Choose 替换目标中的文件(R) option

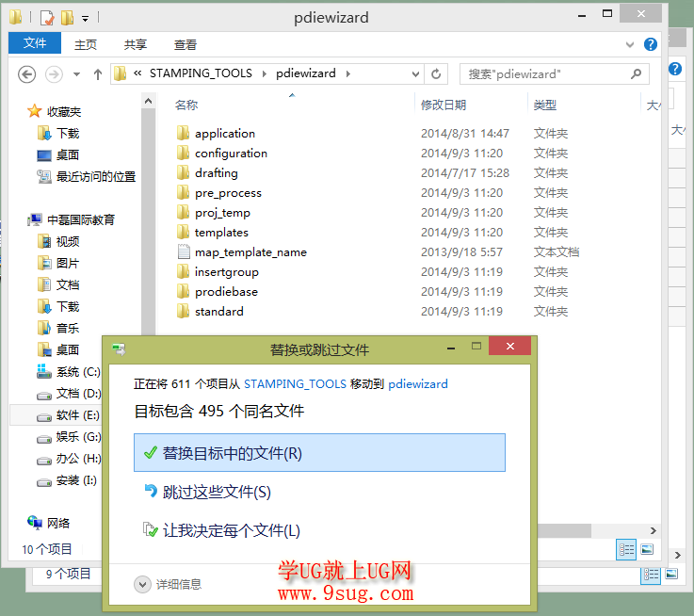point(319,453)
